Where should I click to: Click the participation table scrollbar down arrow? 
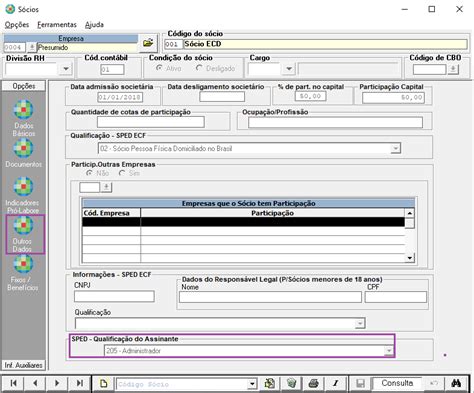click(409, 258)
